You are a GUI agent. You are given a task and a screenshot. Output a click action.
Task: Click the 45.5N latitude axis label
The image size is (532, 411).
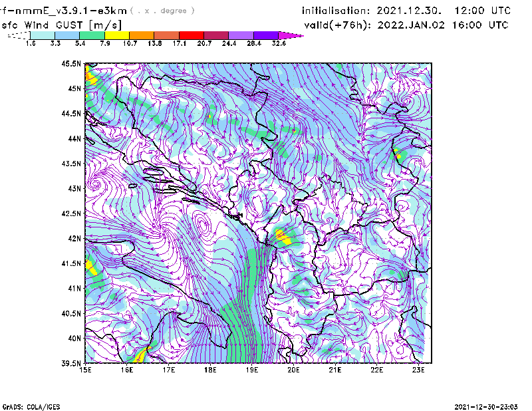point(72,64)
